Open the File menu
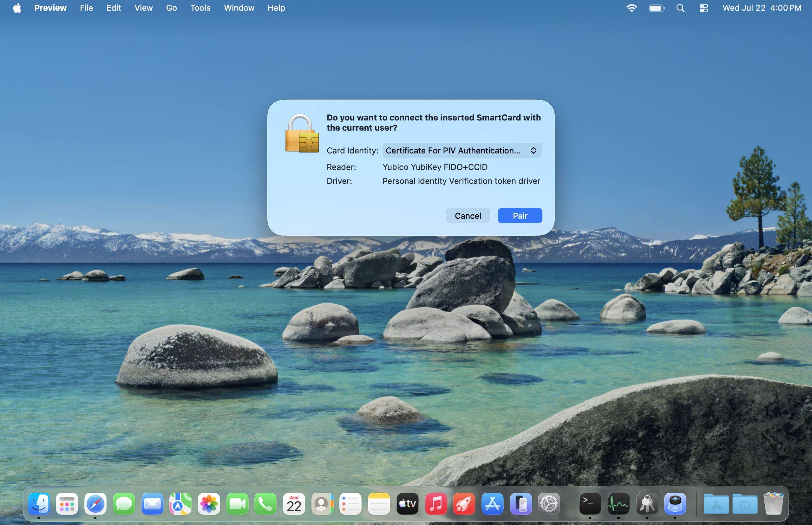812x525 pixels. pyautogui.click(x=86, y=8)
